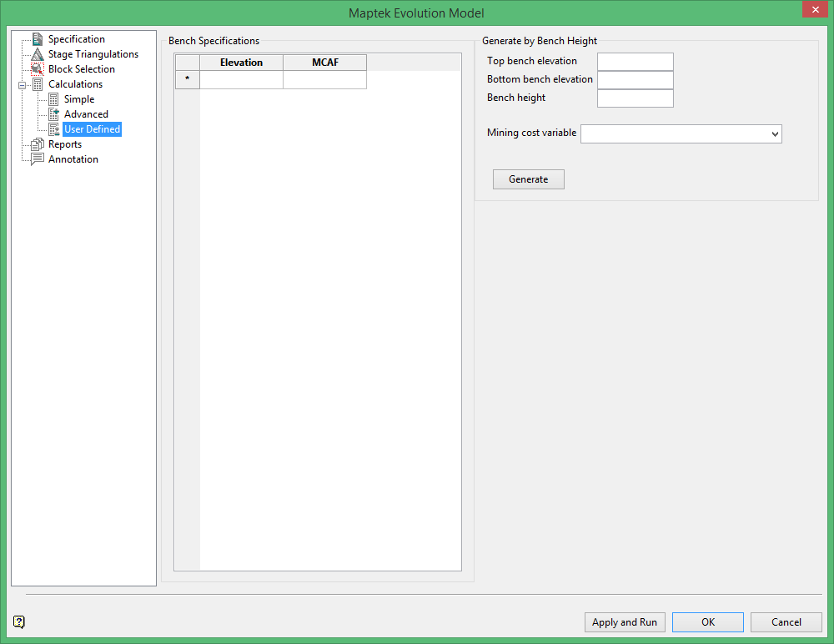Click the new-row MCAF cell
Viewport: 834px width, 644px height.
click(325, 79)
